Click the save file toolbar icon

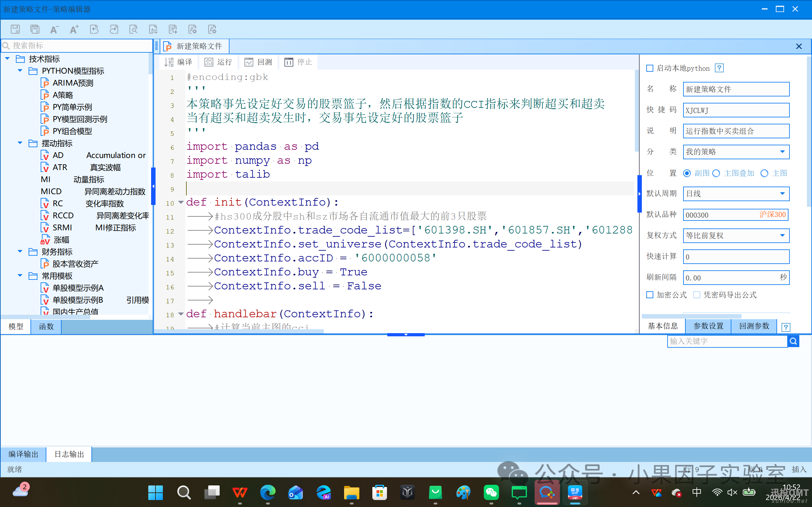click(x=15, y=29)
